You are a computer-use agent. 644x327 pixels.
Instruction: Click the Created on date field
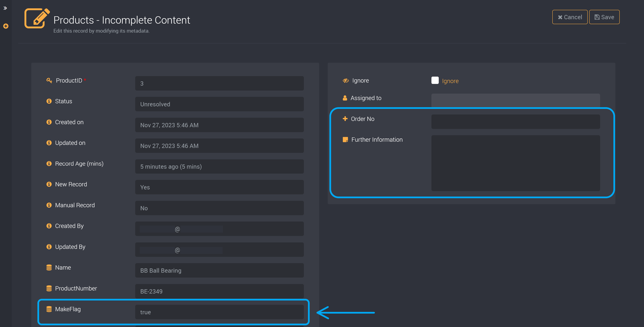[x=220, y=125]
